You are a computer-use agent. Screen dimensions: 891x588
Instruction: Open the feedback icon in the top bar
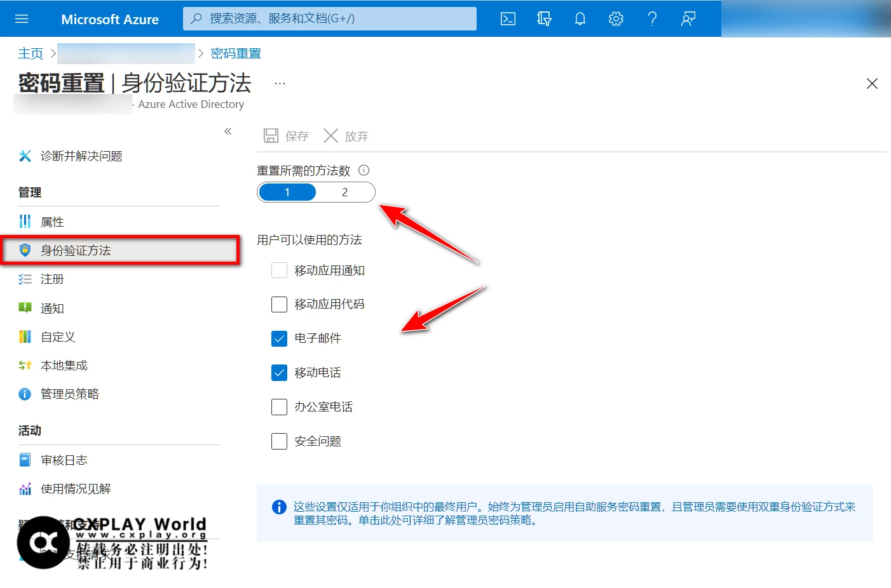click(688, 19)
